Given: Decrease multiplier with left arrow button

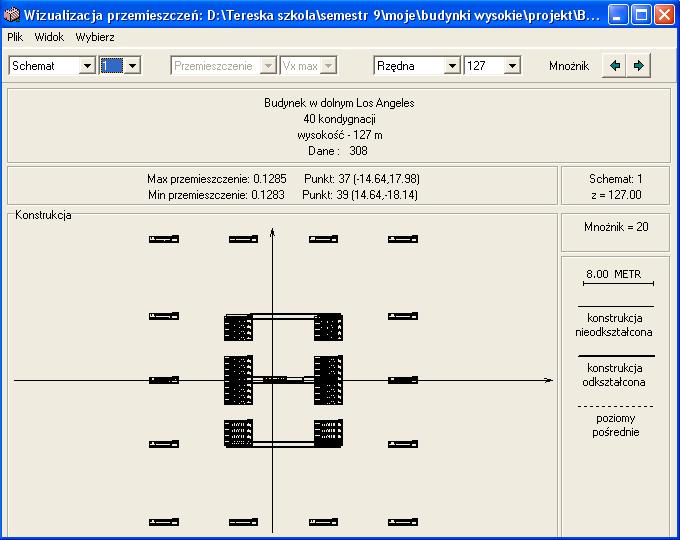Looking at the screenshot, I should (x=614, y=66).
